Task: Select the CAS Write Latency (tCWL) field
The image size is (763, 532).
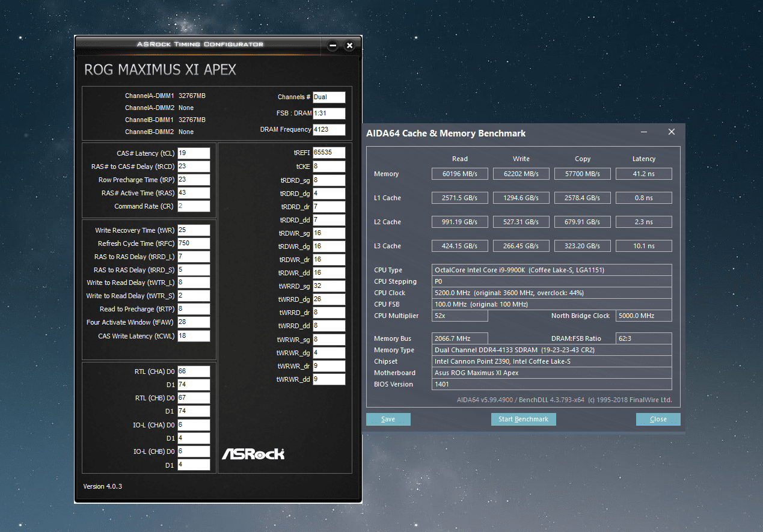Action: [x=194, y=336]
